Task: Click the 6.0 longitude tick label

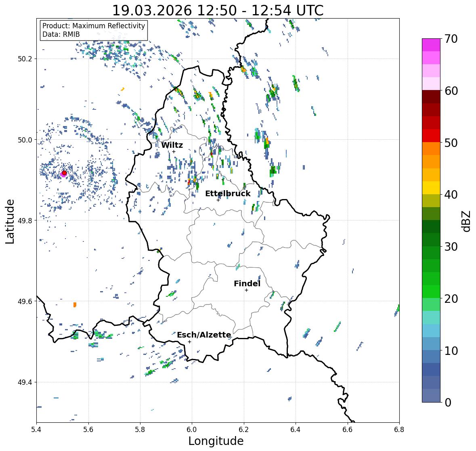Action: tap(192, 429)
